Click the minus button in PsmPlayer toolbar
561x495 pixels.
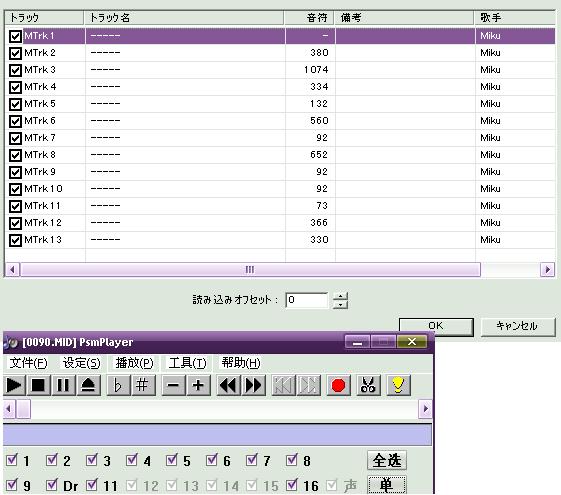coord(173,385)
